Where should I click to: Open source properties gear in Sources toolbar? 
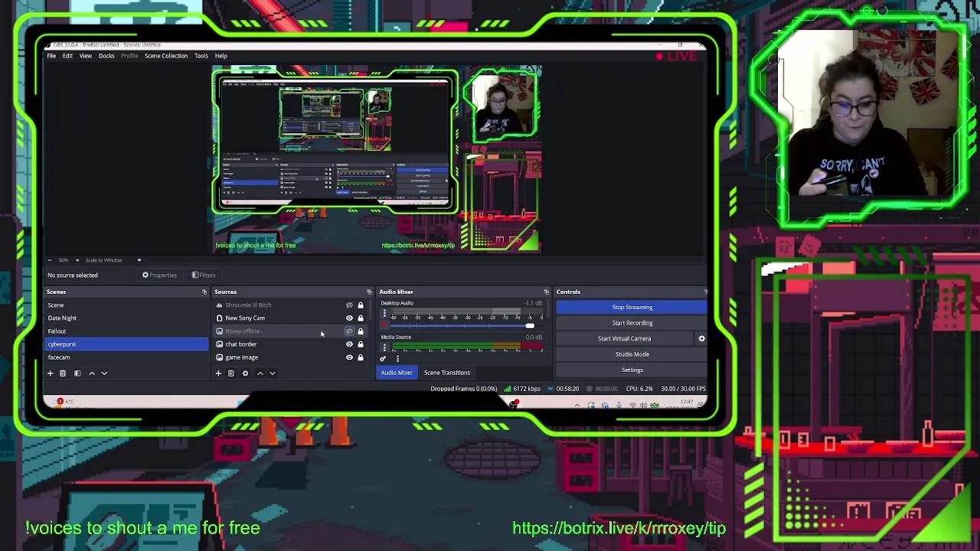click(245, 373)
